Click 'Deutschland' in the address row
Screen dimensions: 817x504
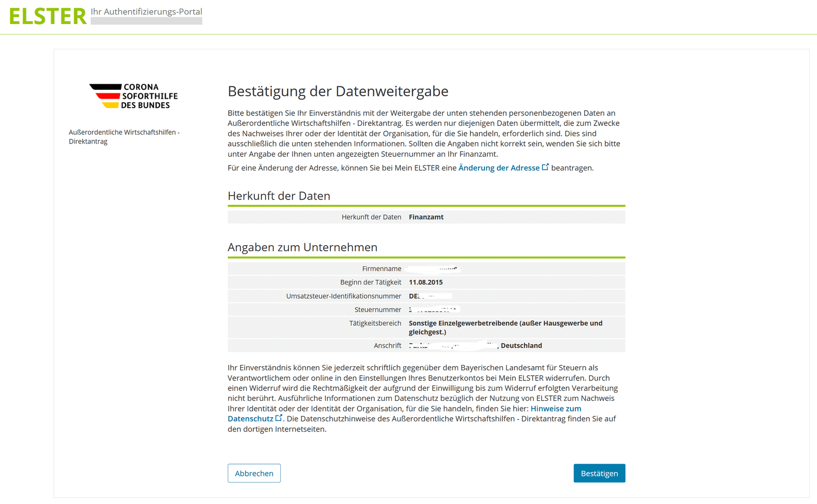[521, 346]
